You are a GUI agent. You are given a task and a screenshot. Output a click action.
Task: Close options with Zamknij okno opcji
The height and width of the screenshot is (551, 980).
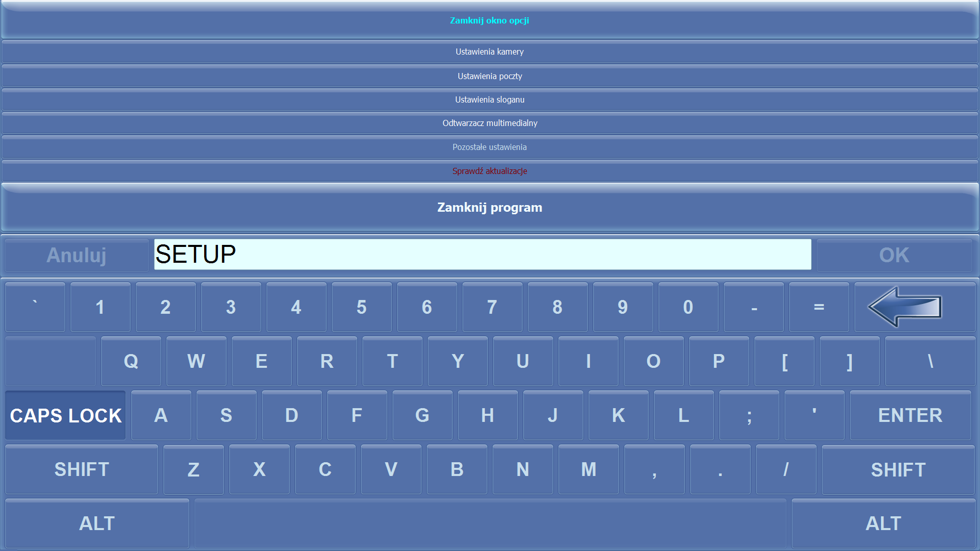490,20
